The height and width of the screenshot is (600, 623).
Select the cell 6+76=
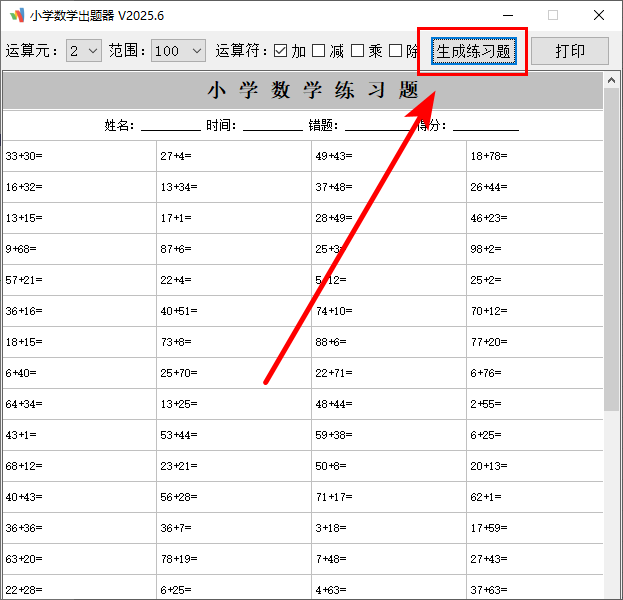(x=535, y=373)
